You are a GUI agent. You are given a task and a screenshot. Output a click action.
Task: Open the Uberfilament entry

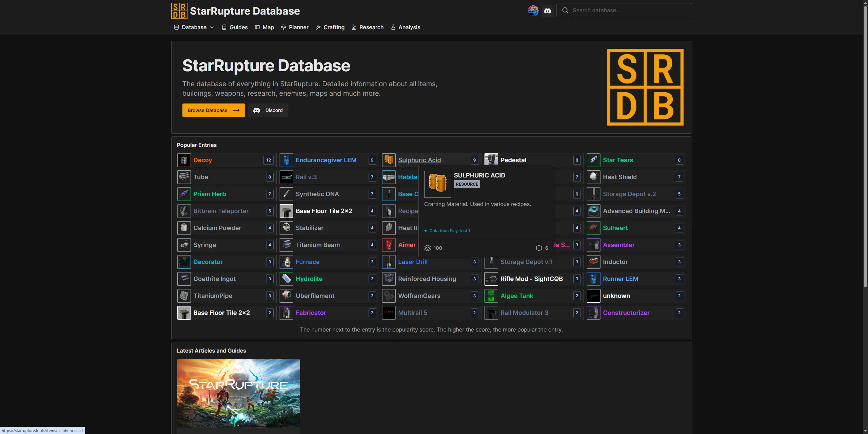tap(329, 296)
